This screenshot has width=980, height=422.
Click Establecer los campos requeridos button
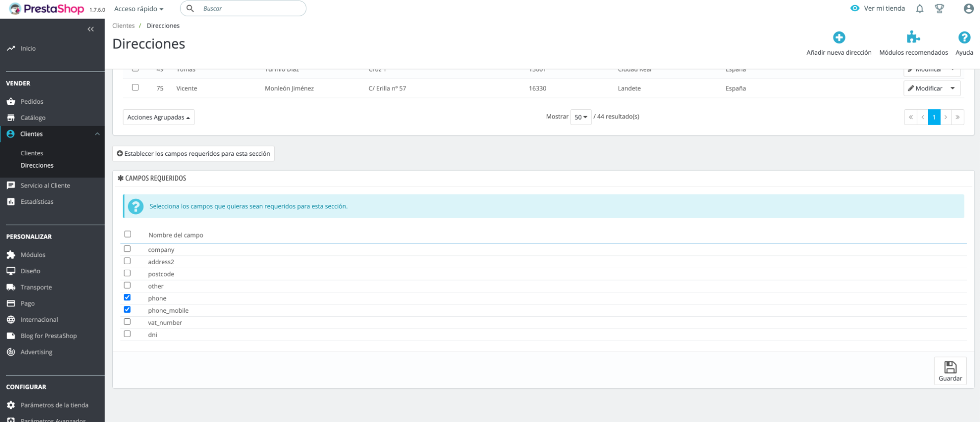[193, 154]
